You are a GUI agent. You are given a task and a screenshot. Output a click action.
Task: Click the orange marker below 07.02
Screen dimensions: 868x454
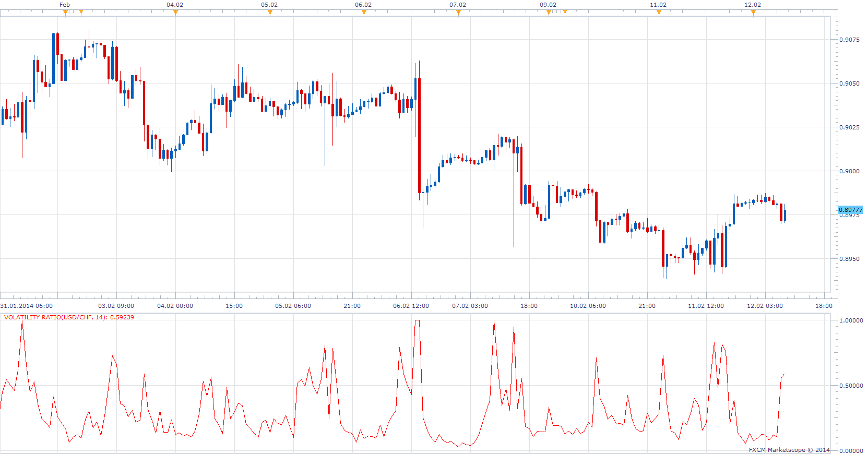tap(458, 13)
